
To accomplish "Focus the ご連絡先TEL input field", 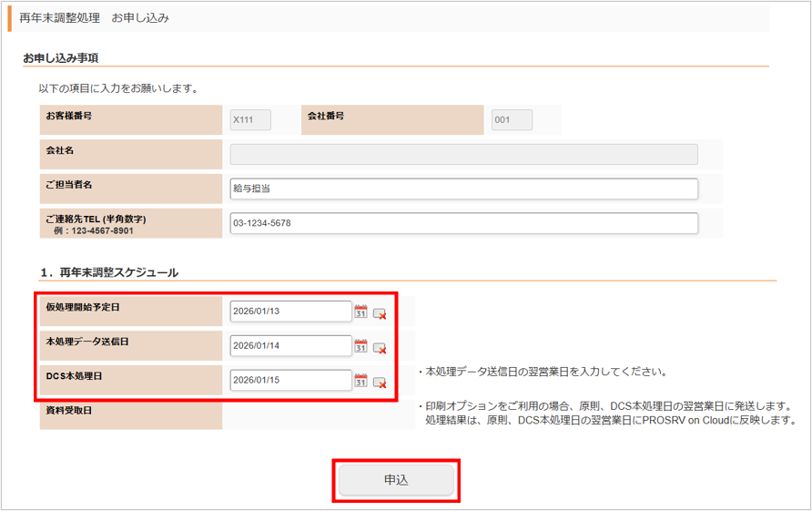I will pos(464,223).
